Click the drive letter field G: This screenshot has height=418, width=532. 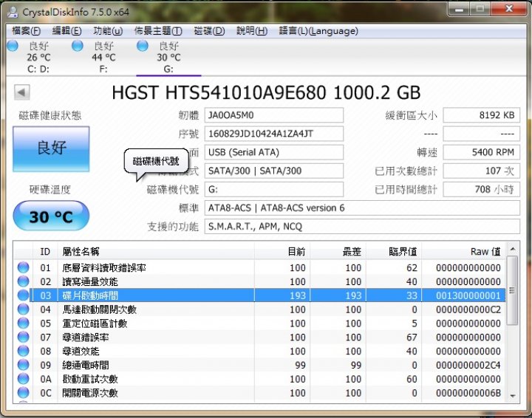coord(274,189)
